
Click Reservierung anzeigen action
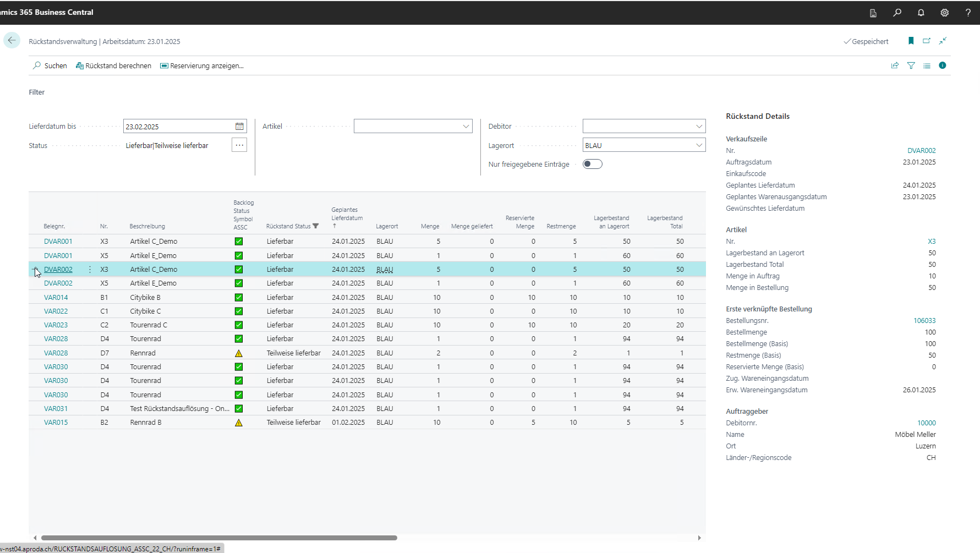[x=201, y=65]
